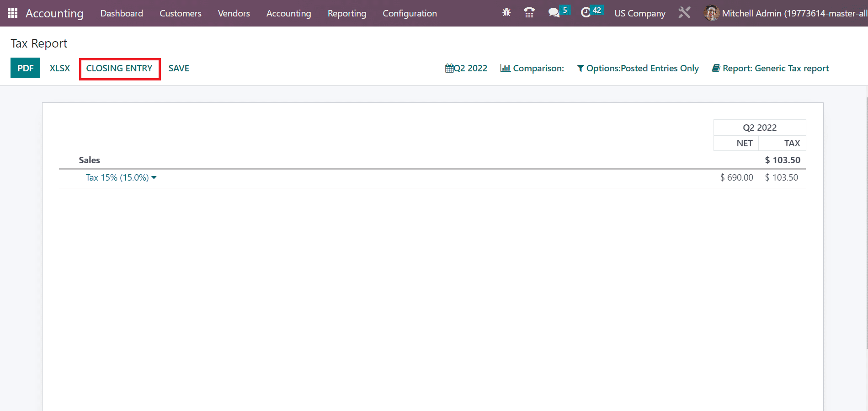This screenshot has width=868, height=411.
Task: Open the Reporting menu
Action: coord(347,13)
